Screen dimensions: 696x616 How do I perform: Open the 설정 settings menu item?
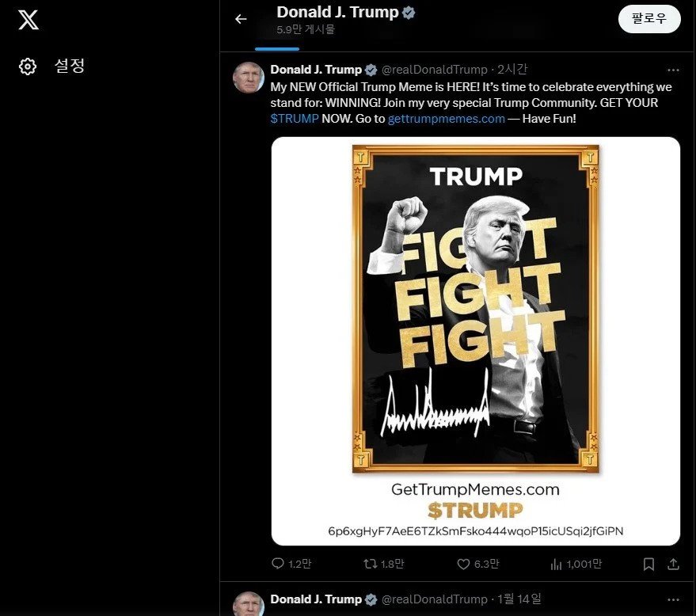pos(69,67)
